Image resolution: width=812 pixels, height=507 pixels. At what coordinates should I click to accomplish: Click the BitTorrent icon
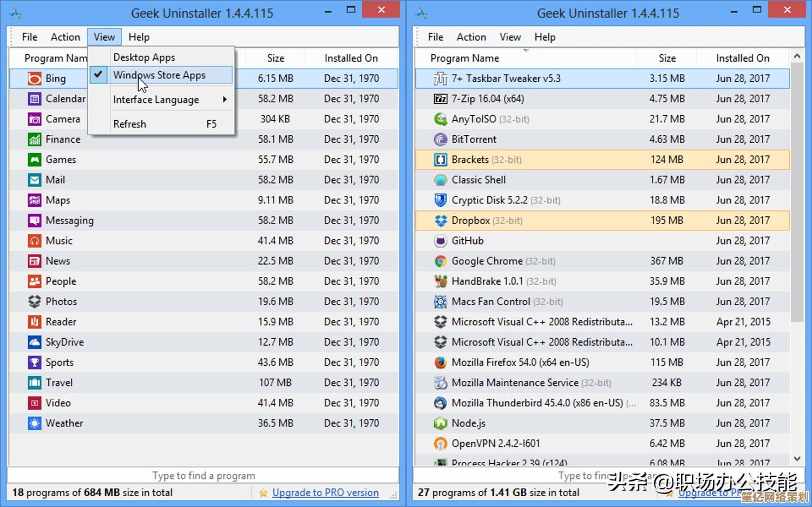(440, 139)
